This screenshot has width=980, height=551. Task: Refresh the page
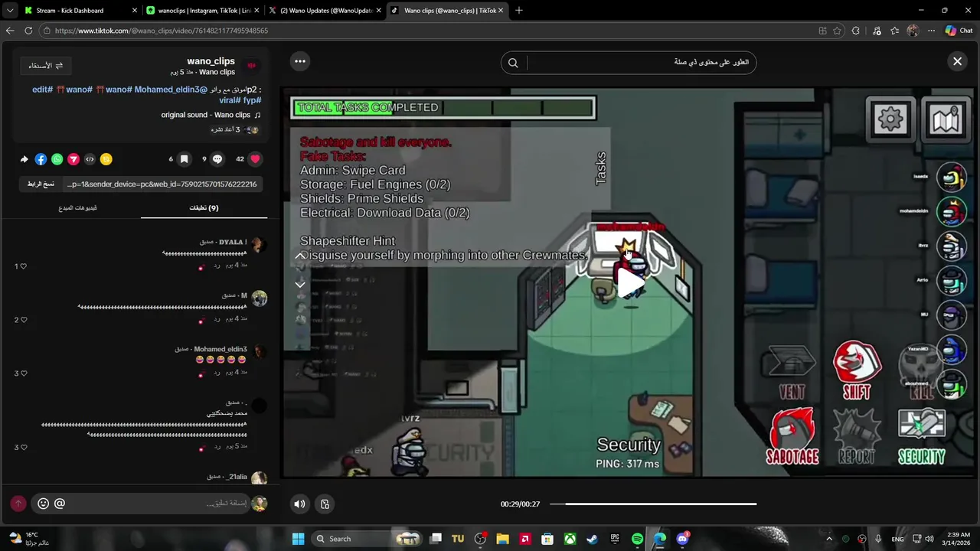28,31
